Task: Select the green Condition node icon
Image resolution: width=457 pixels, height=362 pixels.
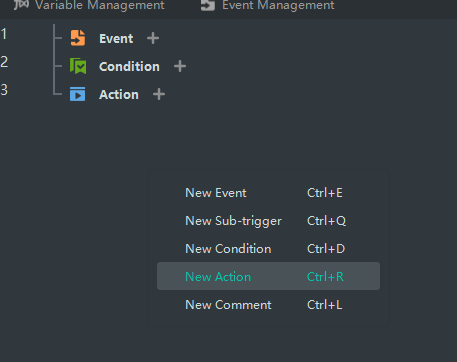Action: click(x=78, y=66)
